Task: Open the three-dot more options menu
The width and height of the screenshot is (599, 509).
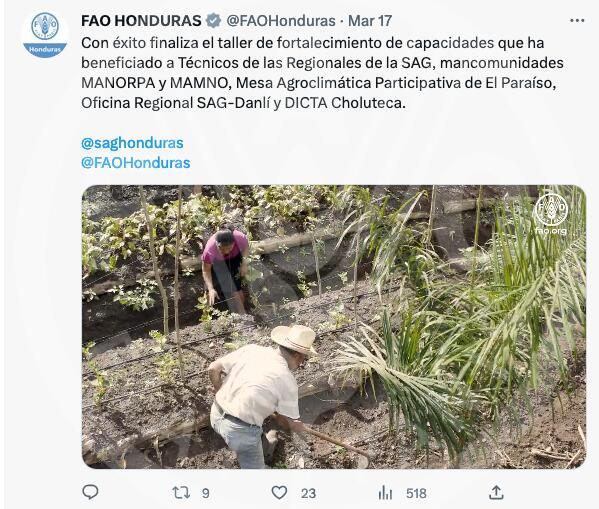Action: tap(577, 21)
